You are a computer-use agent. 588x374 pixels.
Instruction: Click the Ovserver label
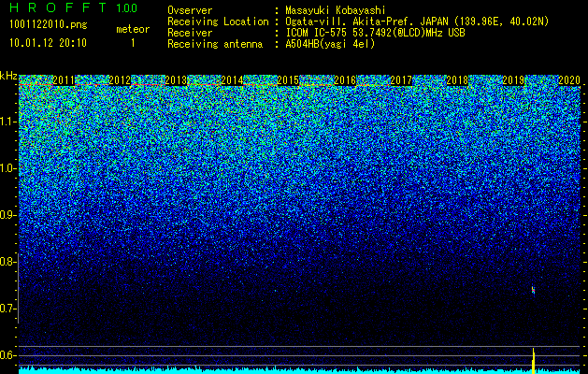(x=190, y=10)
